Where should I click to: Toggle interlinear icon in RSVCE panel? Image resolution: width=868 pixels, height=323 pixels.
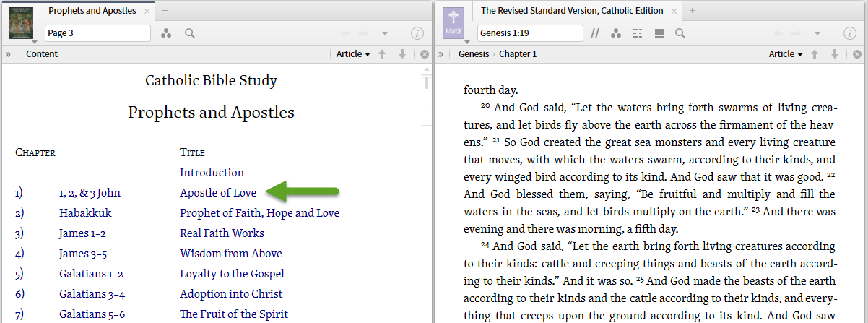click(x=638, y=33)
